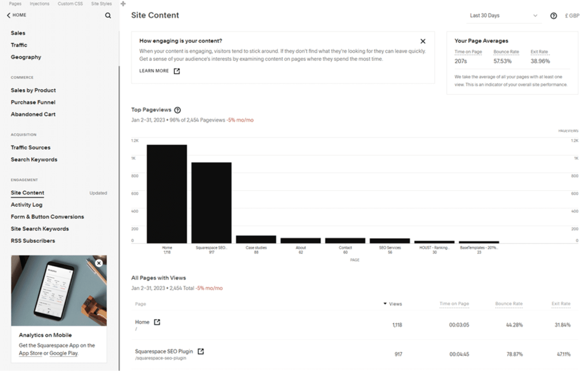This screenshot has height=371, width=588.
Task: Switch to the Injections tab
Action: [39, 4]
